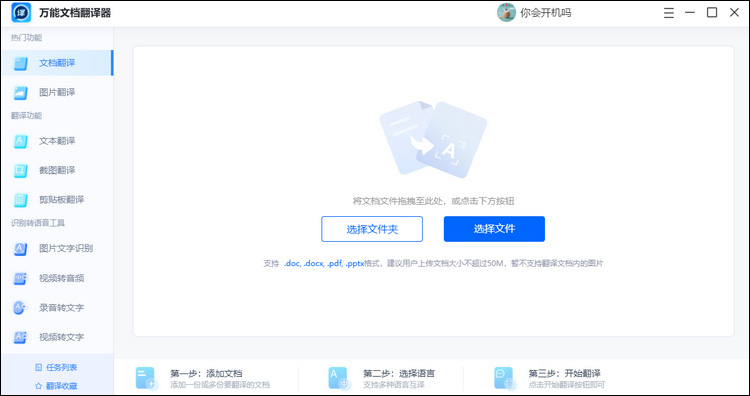Click 添加一份或多份要翻译的文档 description

coord(220,385)
